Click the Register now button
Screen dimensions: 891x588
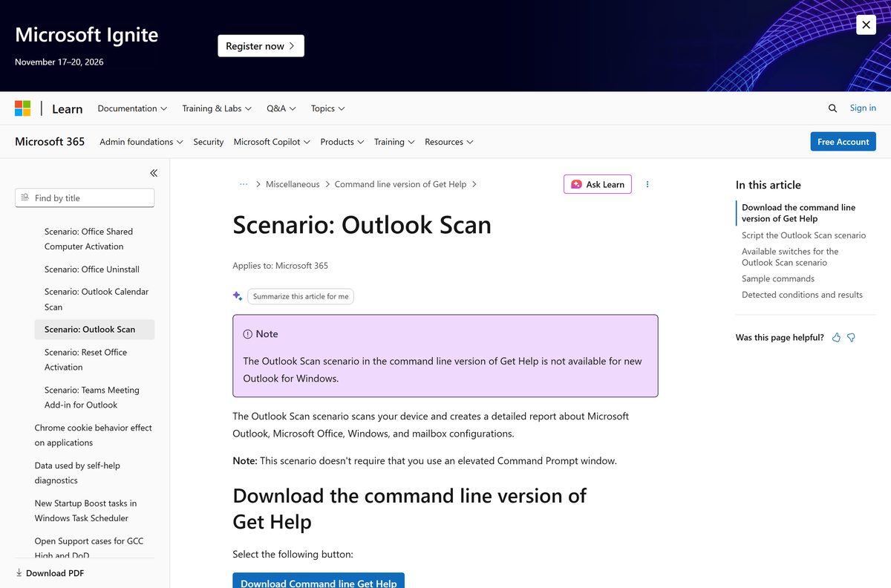261,46
